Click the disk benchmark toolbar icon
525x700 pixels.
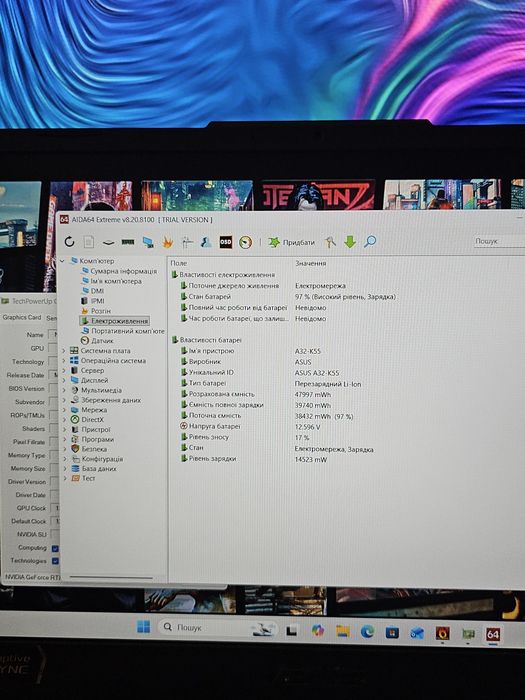point(108,242)
